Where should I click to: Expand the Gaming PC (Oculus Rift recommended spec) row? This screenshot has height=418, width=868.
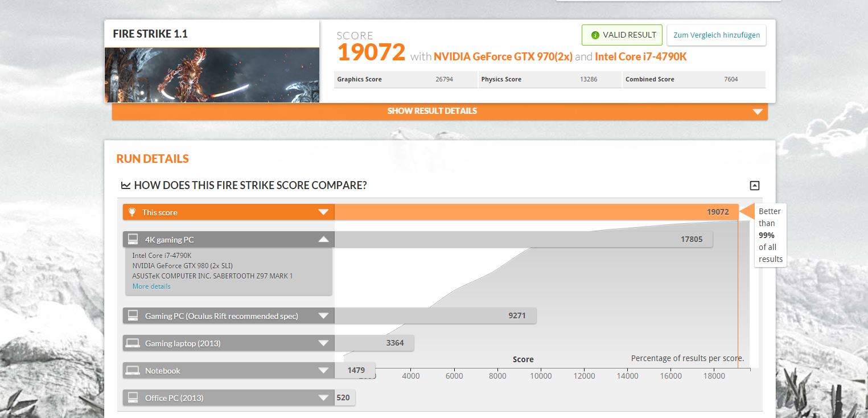323,315
